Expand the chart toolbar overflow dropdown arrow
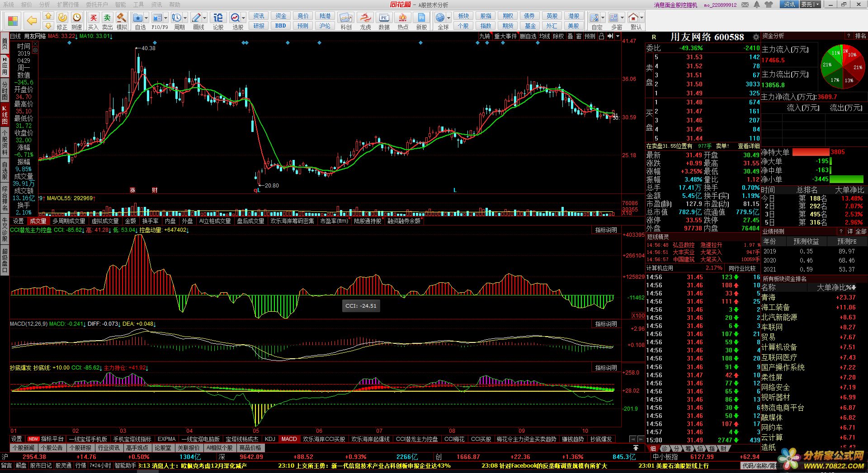The height and width of the screenshot is (473, 868). tap(618, 36)
